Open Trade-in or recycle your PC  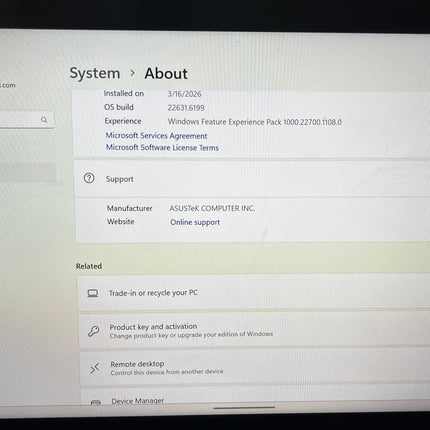(x=254, y=293)
